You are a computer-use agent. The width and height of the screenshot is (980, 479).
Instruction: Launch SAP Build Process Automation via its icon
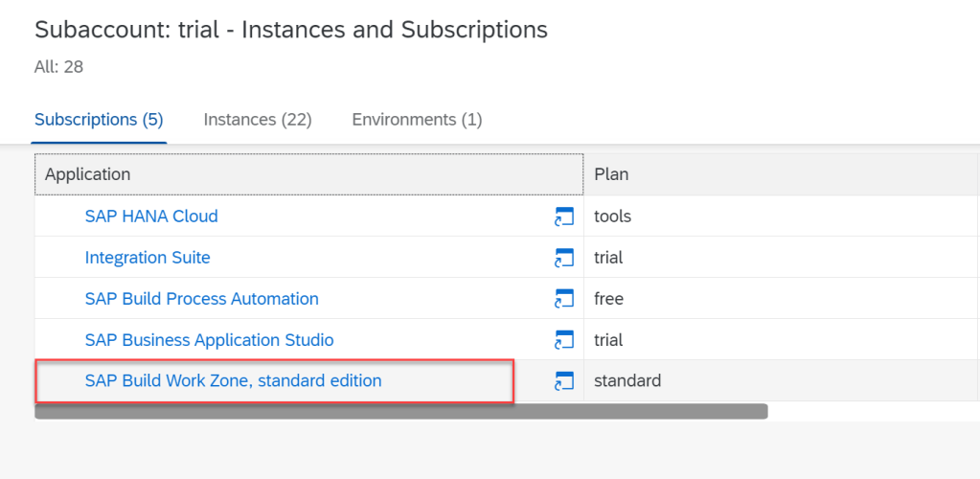(x=563, y=300)
